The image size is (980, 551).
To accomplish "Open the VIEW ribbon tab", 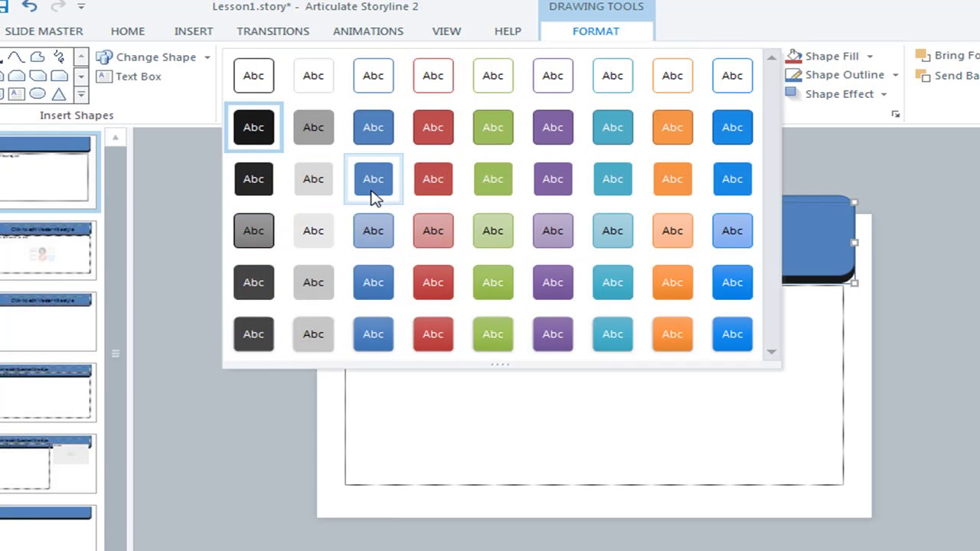I will tap(446, 31).
